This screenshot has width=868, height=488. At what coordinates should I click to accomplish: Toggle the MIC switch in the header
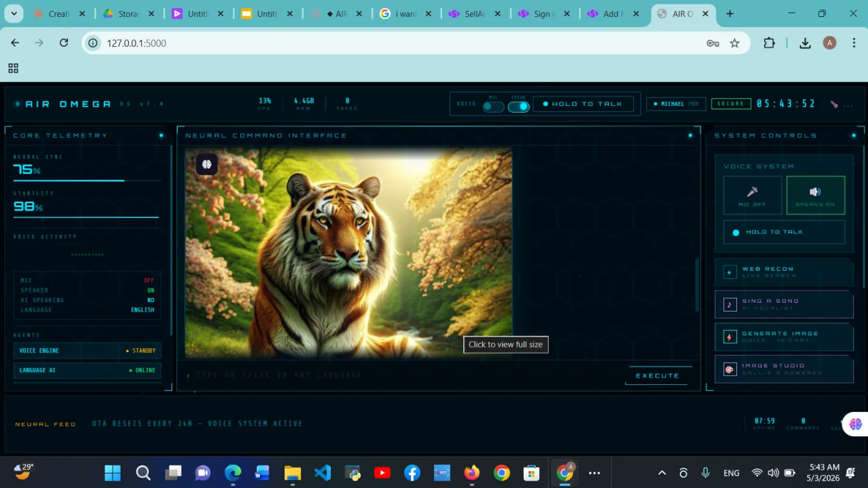coord(494,107)
